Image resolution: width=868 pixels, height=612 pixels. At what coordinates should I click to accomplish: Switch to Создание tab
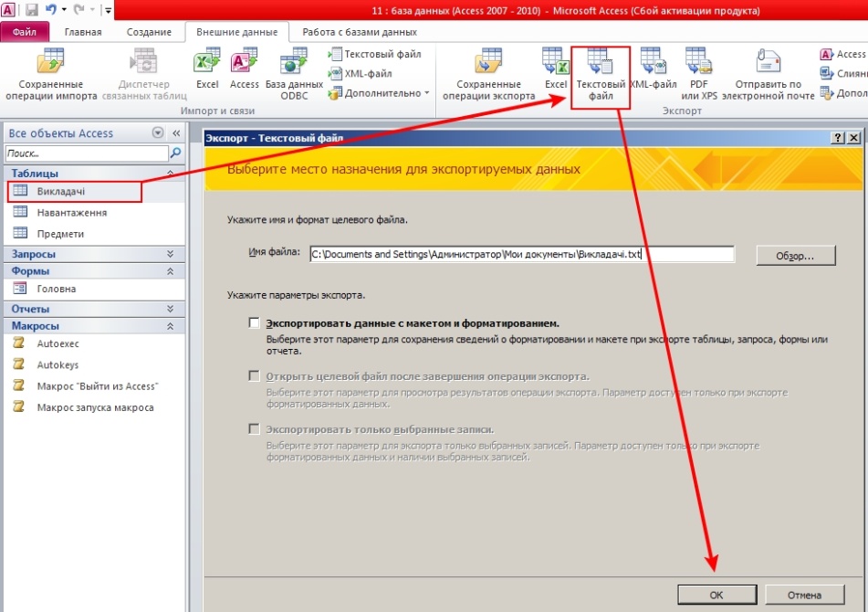(x=149, y=32)
